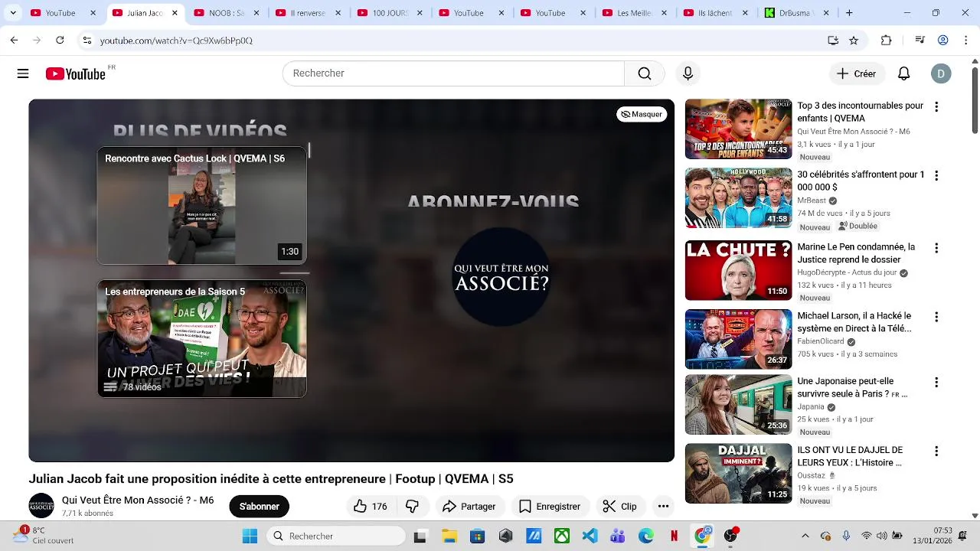Open Michael Larson, il a Hacké le système title
The height and width of the screenshot is (551, 980).
pyautogui.click(x=854, y=321)
